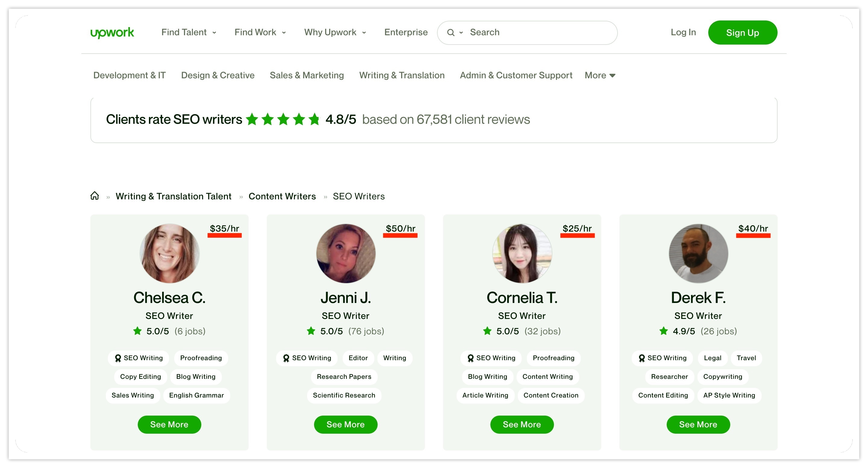Click the ribbon badge on Derek F.'s SEO Writing tag
Screen dimensions: 868x468
[641, 358]
